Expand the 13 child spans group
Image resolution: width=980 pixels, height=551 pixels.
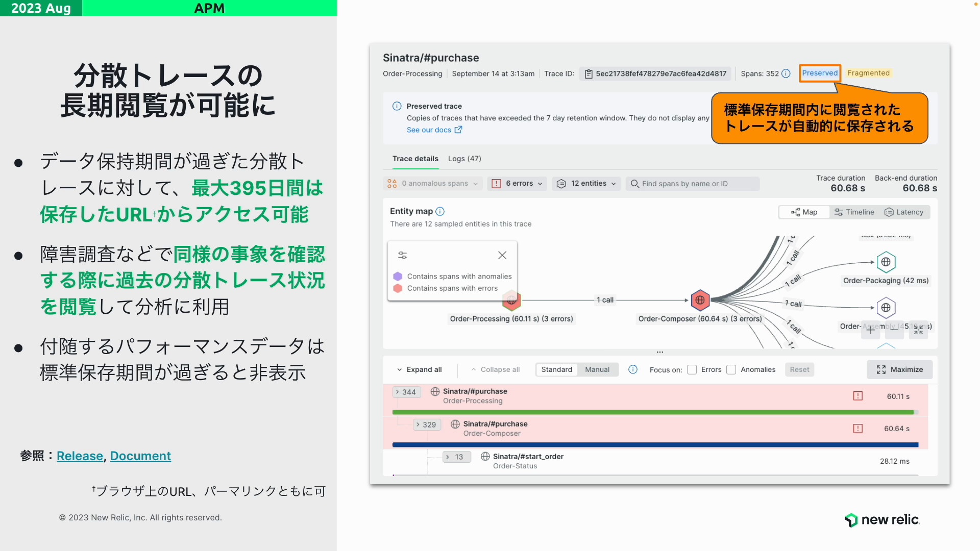(x=456, y=457)
